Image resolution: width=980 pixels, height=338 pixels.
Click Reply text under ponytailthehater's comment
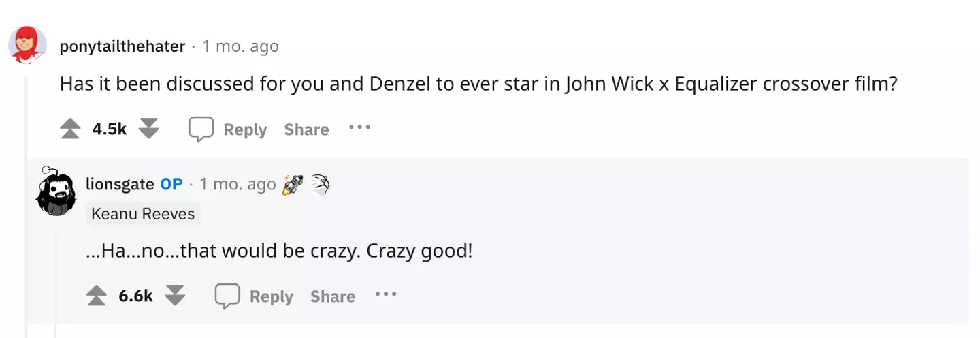pos(245,129)
